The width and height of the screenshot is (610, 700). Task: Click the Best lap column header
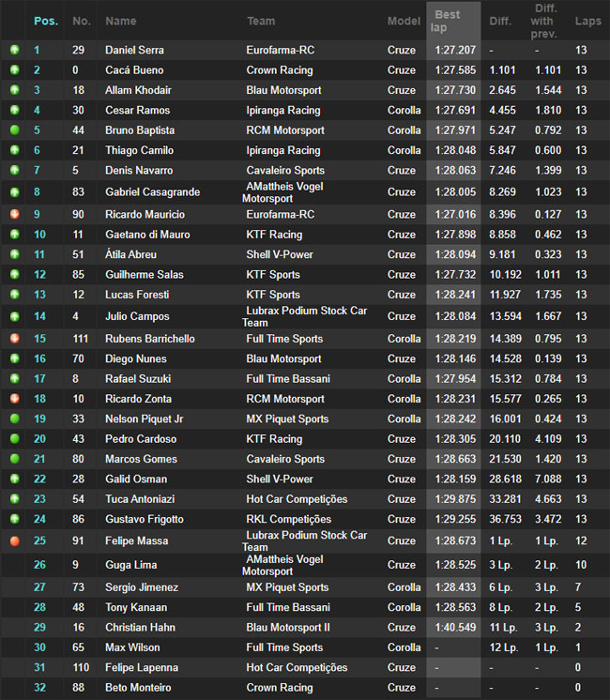[445, 21]
